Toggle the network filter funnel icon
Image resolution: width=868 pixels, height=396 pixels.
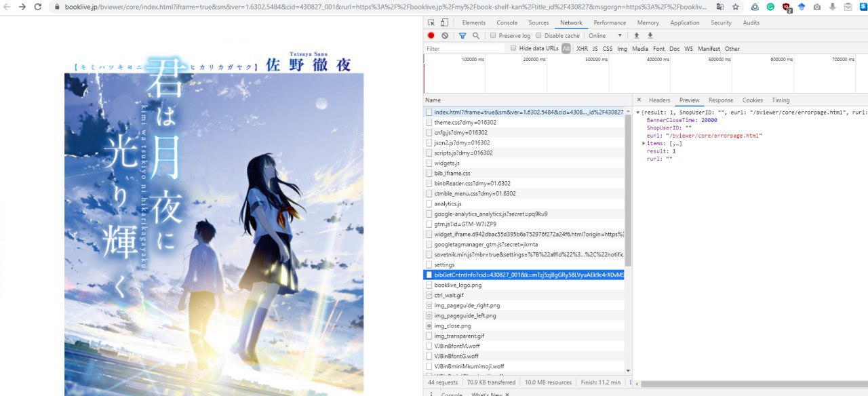pyautogui.click(x=462, y=35)
